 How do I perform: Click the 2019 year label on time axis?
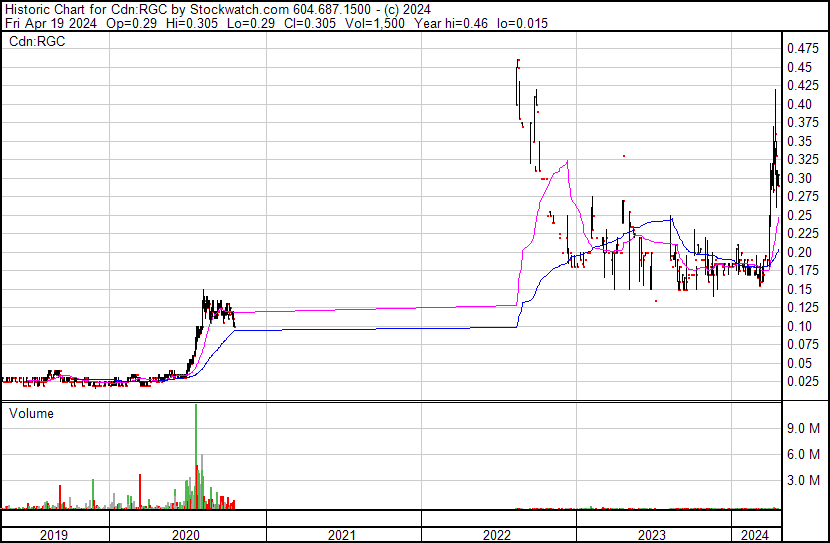click(54, 535)
